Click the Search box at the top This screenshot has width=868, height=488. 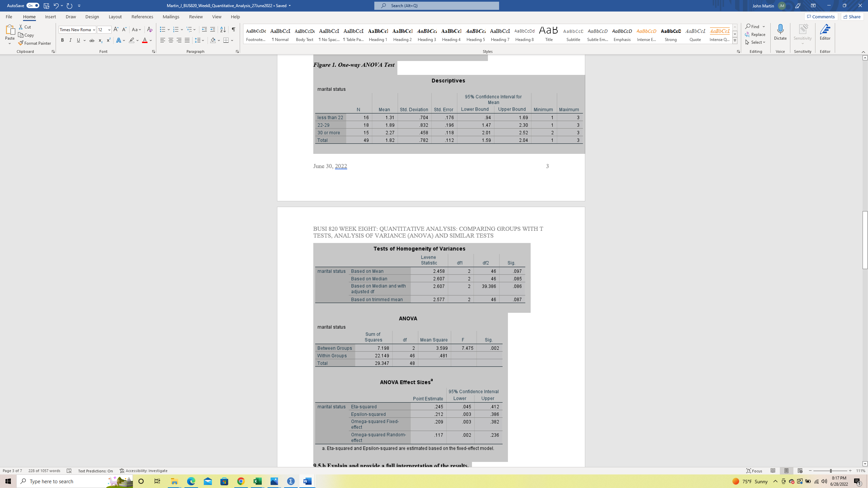click(437, 5)
